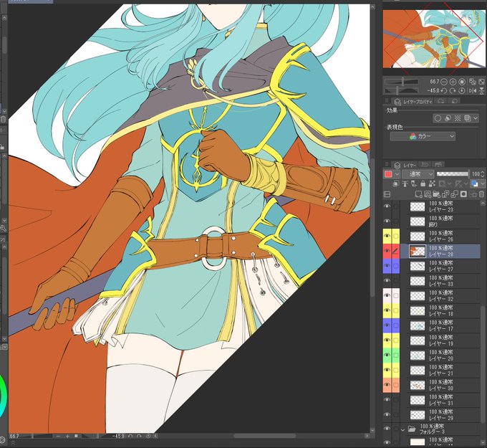This screenshot has width=487, height=448.
Task: Rotate canvas right in Navigator
Action: (453, 91)
